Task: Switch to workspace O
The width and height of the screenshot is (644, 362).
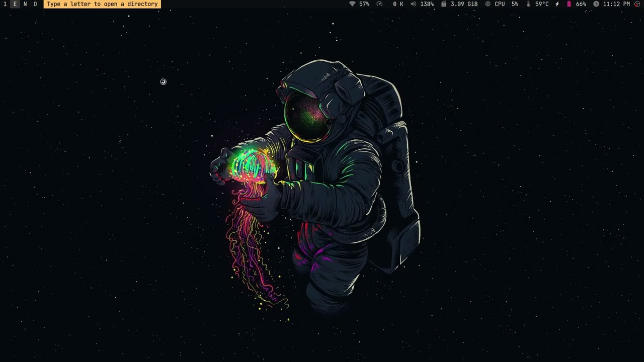Action: click(x=35, y=4)
